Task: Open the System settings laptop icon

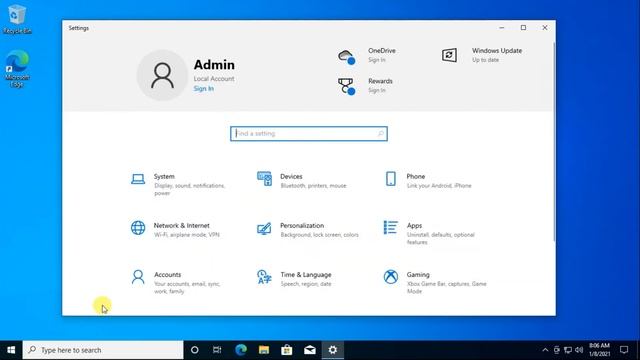Action: click(x=138, y=179)
